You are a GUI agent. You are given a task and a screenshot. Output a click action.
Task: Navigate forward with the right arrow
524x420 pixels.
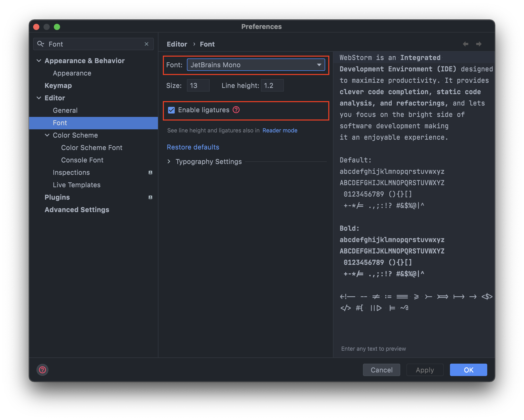[x=479, y=44]
